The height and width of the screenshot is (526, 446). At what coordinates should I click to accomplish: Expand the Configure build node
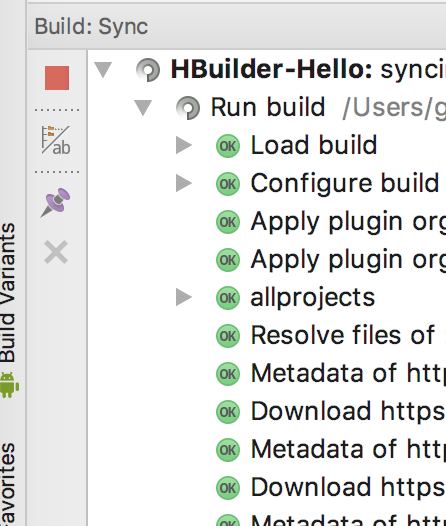[x=184, y=183]
